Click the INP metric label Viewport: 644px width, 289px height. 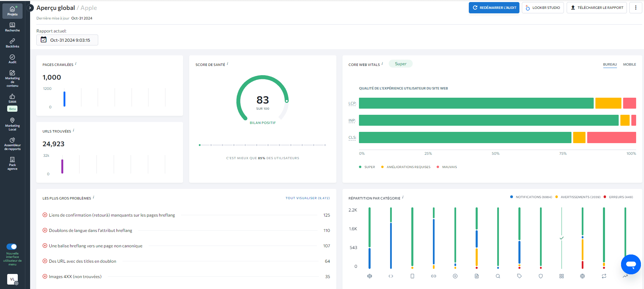point(352,120)
